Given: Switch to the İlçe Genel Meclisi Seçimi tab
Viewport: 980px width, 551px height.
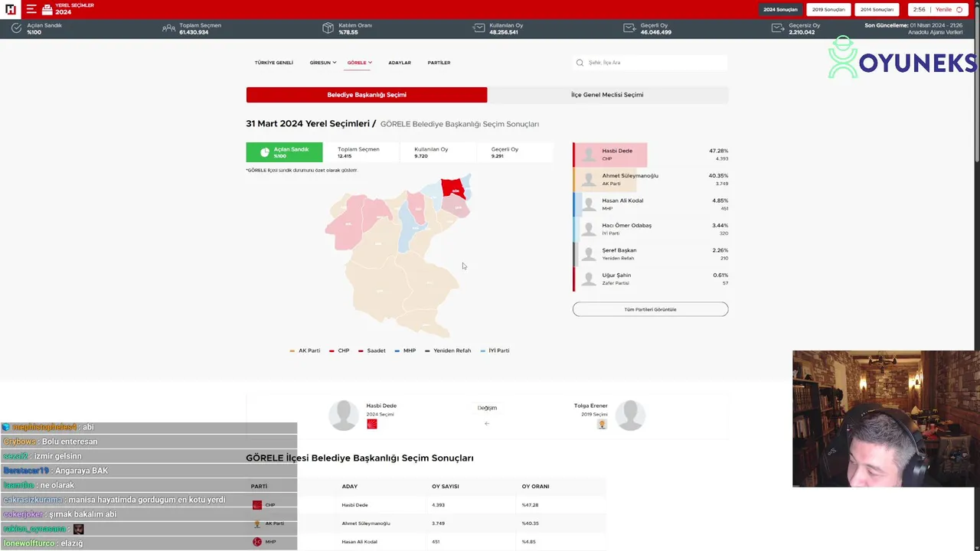Looking at the screenshot, I should pos(608,95).
